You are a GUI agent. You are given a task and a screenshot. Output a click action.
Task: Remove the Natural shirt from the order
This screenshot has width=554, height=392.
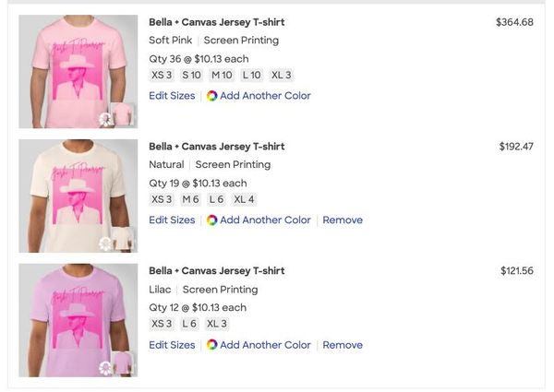tap(343, 220)
